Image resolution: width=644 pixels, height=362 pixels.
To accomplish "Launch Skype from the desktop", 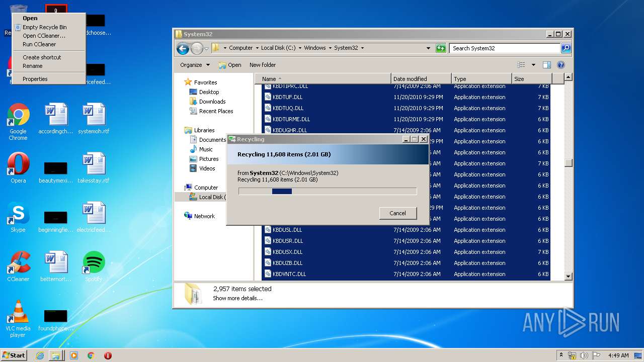I will [18, 218].
